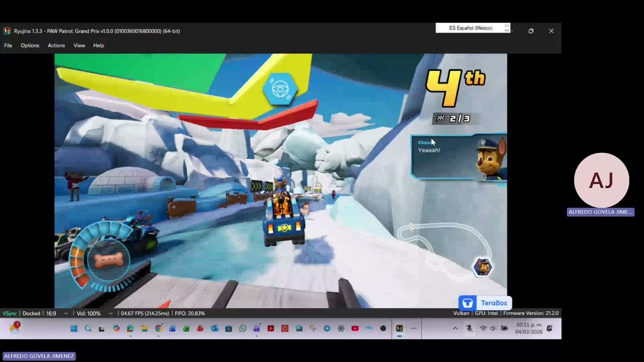Screen dimensions: 644x362
Task: Open Outlook from the taskbar
Action: (214, 328)
